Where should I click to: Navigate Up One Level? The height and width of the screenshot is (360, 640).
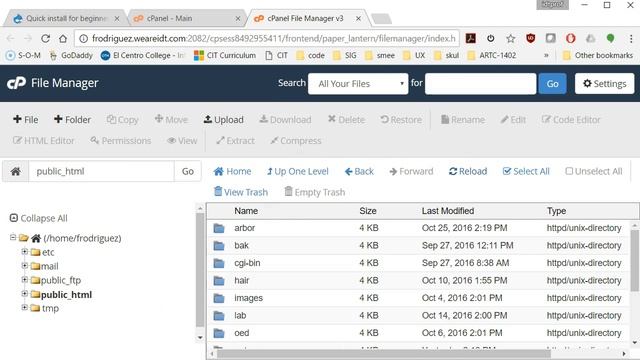click(298, 171)
